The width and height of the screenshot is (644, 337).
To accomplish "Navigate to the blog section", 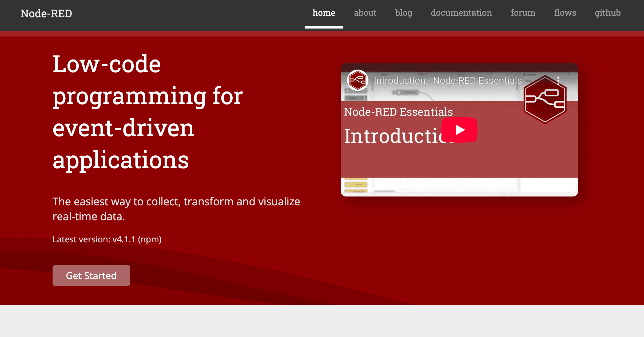I will [403, 13].
